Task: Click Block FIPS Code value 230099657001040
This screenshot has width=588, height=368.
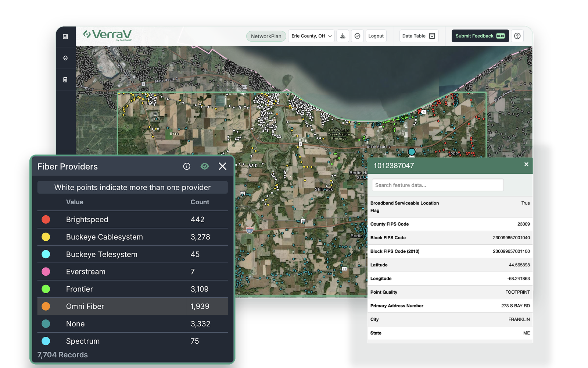Action: tap(511, 238)
